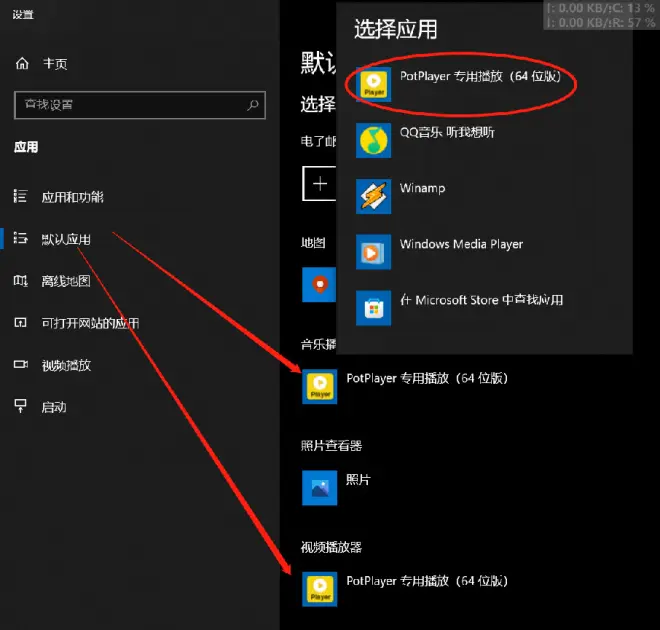This screenshot has width=660, height=630.
Task: Choose the QQ音乐 app icon
Action: pos(373,140)
